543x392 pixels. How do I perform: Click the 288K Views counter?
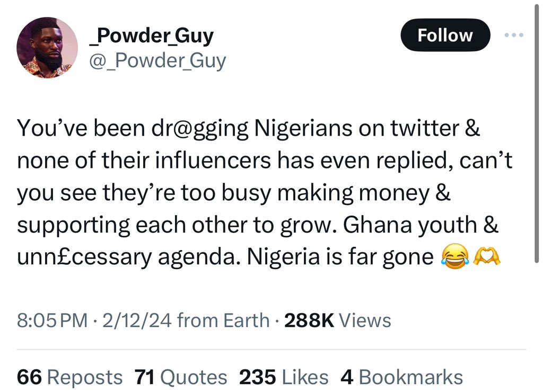[x=338, y=320]
